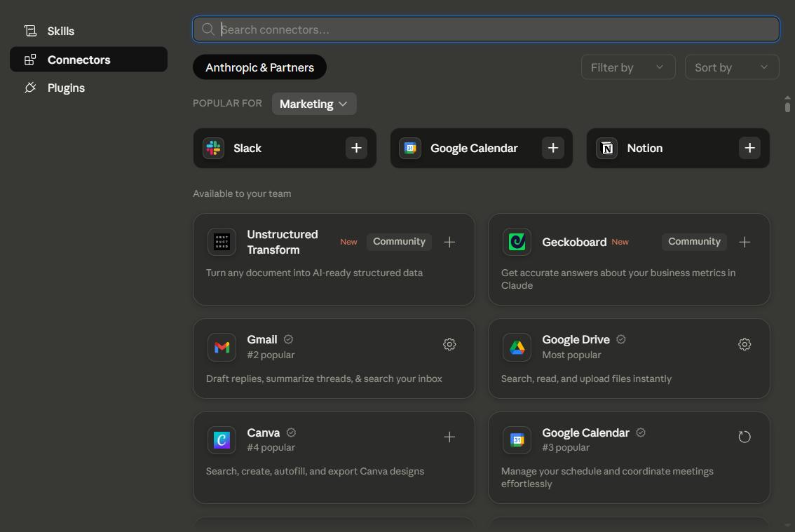Select the Anthropic & Partners tab

pos(259,67)
